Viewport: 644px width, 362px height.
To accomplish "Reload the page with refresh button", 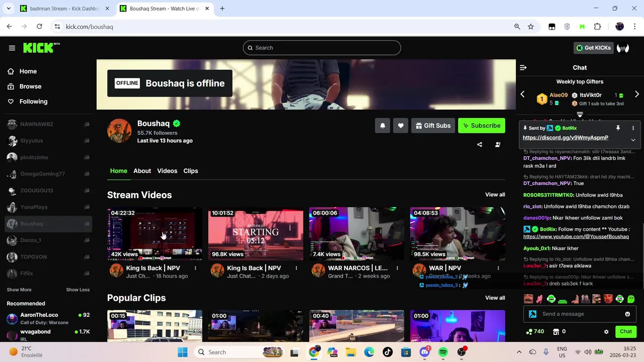I will [39, 27].
